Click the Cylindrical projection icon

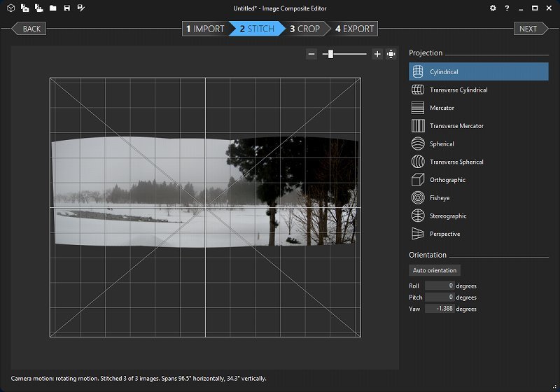pyautogui.click(x=418, y=71)
